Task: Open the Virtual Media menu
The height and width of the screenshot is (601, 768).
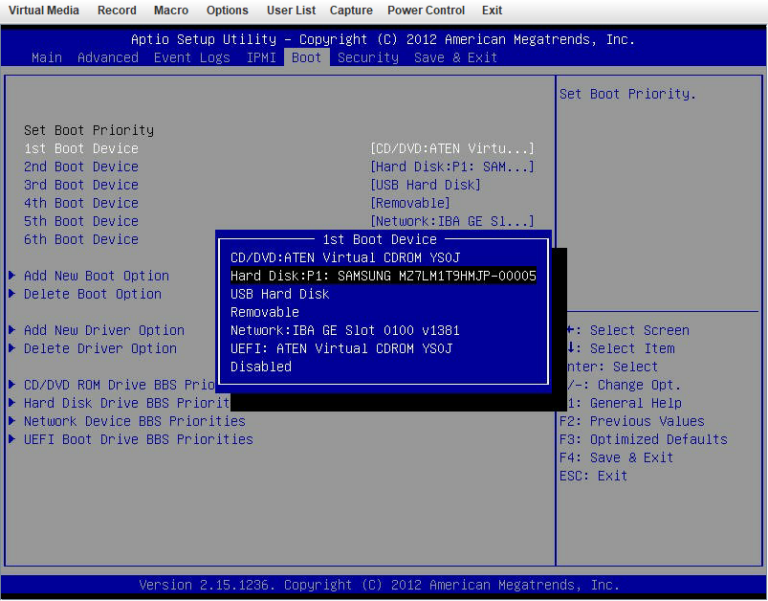Action: (44, 10)
